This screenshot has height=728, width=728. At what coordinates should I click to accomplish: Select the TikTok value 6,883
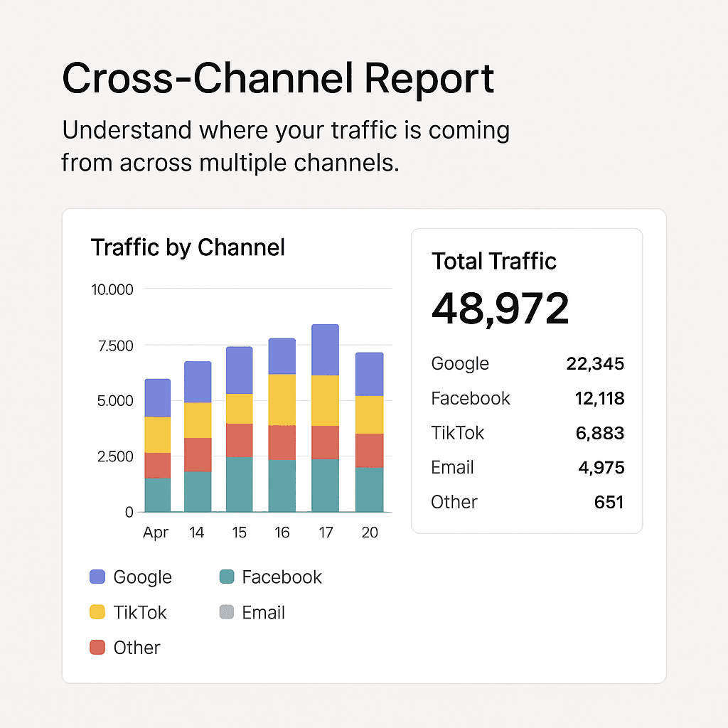(601, 433)
